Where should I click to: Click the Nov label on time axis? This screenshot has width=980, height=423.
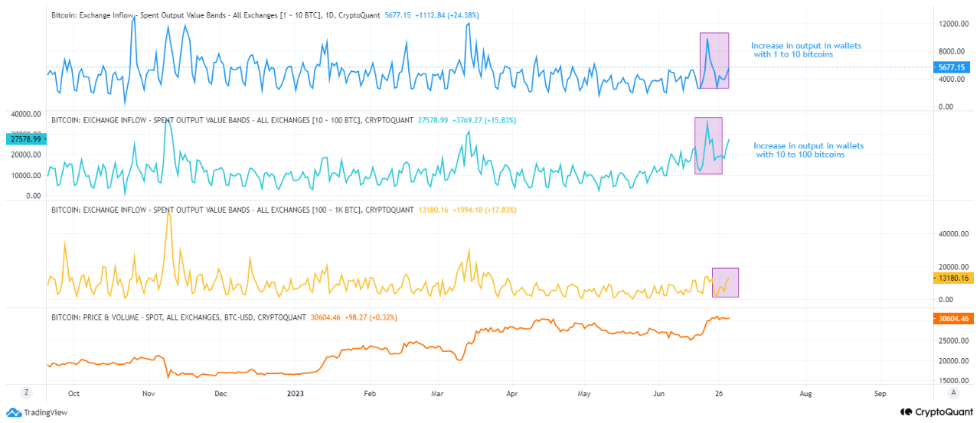point(149,393)
